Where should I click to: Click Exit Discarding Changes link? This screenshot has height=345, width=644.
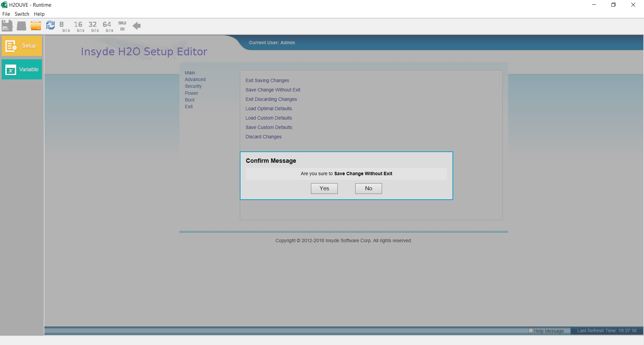pos(271,99)
